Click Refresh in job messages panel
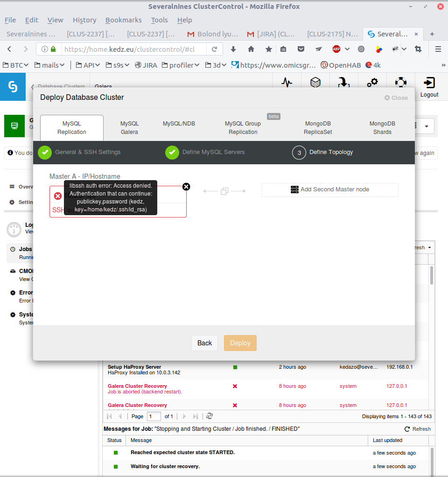The width and height of the screenshot is (448, 477). [x=418, y=429]
